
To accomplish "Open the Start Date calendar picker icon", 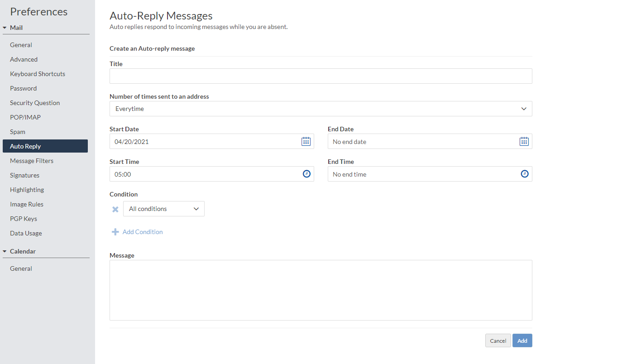I will [306, 141].
